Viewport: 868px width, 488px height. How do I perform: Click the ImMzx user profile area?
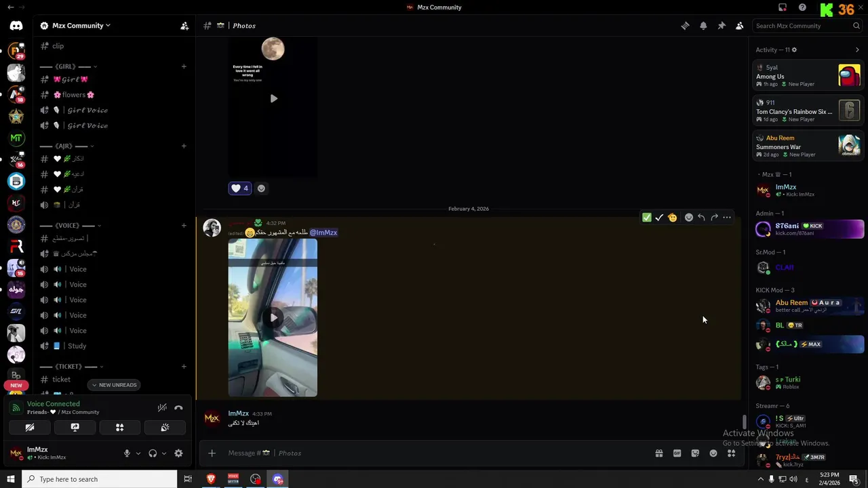pyautogui.click(x=61, y=453)
